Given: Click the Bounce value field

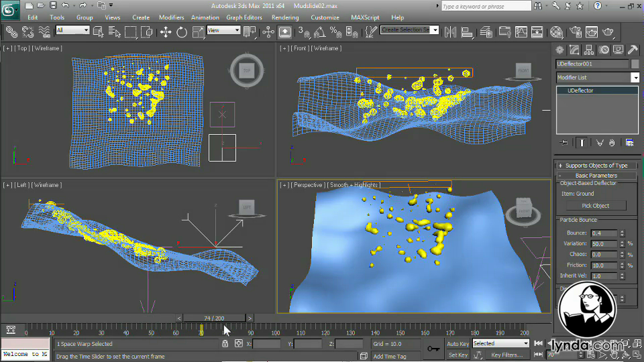Looking at the screenshot, I should tap(604, 233).
